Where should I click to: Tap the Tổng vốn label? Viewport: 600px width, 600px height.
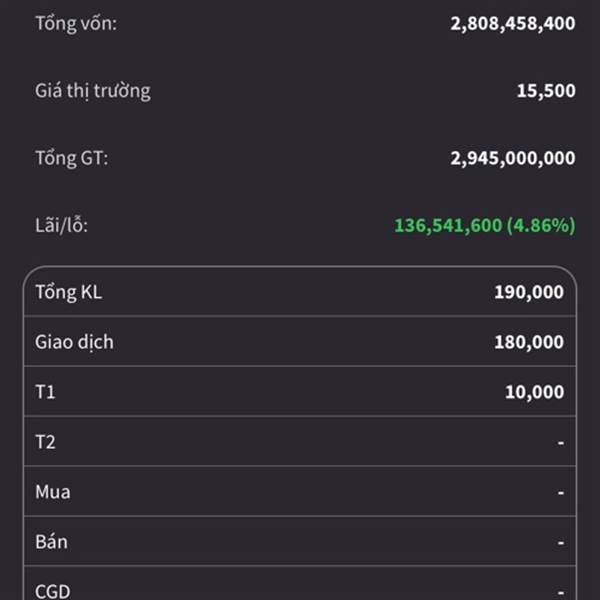(x=76, y=22)
